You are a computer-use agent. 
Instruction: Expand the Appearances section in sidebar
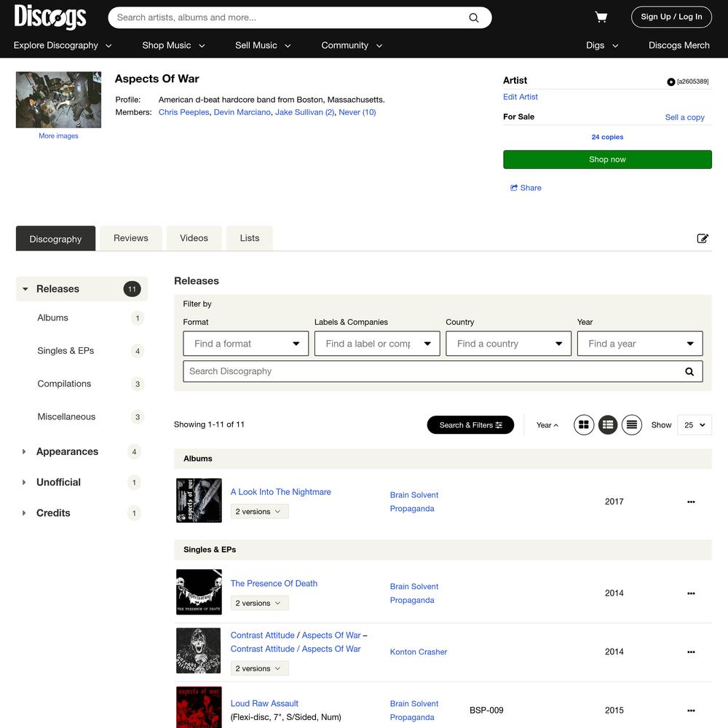[25, 452]
